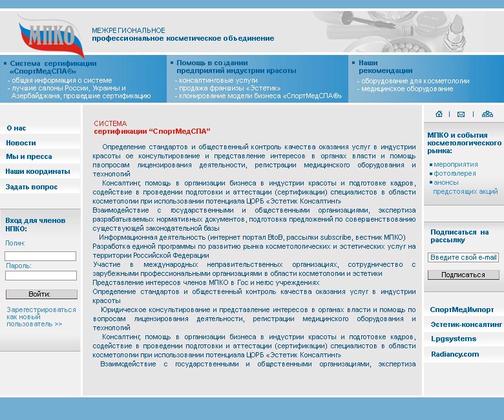
Task: Click Вход для членов НПКО heading
Action: 36,225
